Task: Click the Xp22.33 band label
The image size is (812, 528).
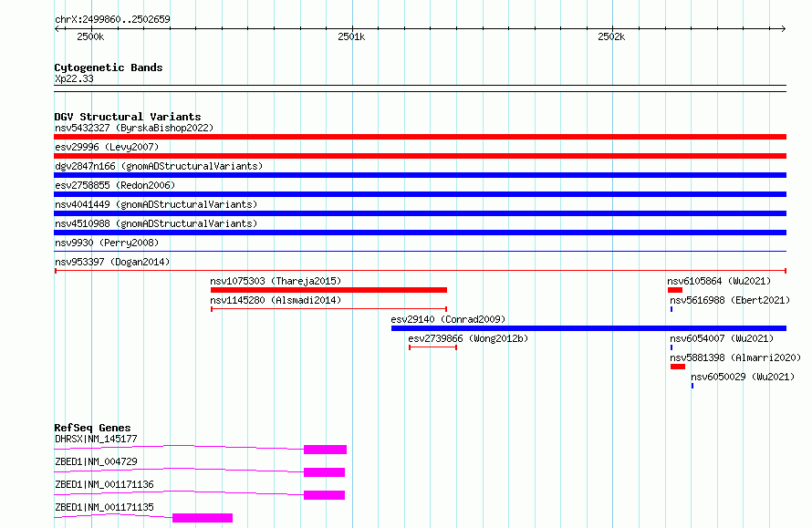Action: click(x=74, y=78)
